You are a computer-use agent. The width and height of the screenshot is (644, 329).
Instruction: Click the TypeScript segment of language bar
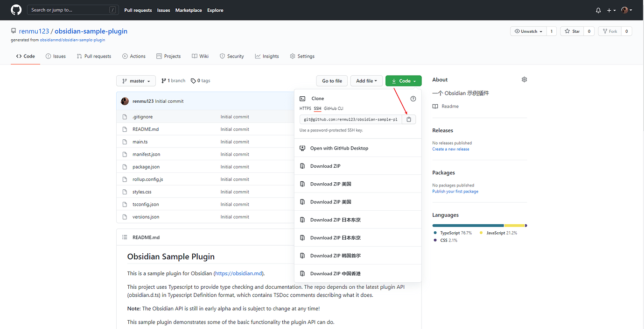coord(468,225)
